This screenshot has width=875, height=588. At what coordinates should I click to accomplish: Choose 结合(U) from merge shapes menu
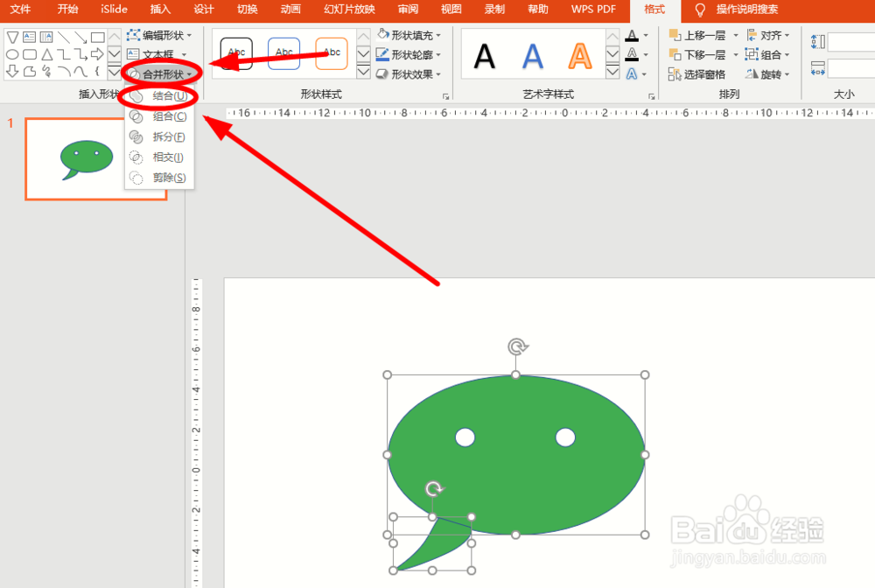(x=159, y=96)
